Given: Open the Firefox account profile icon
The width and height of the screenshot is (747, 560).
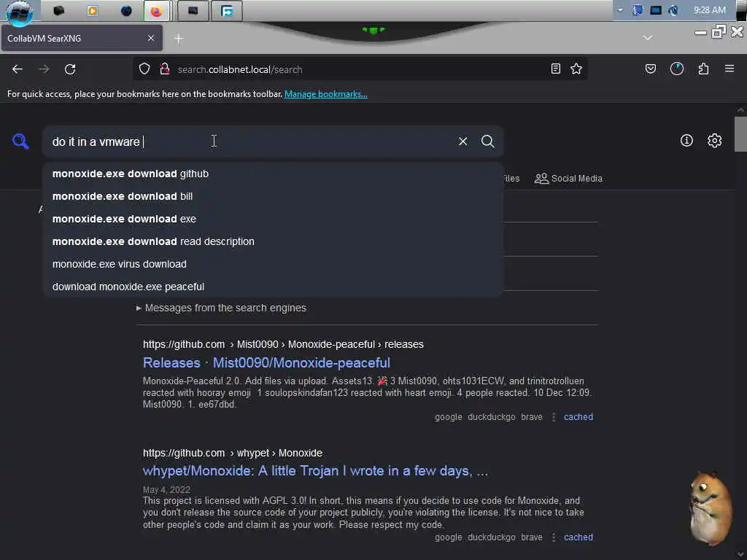Looking at the screenshot, I should [677, 69].
